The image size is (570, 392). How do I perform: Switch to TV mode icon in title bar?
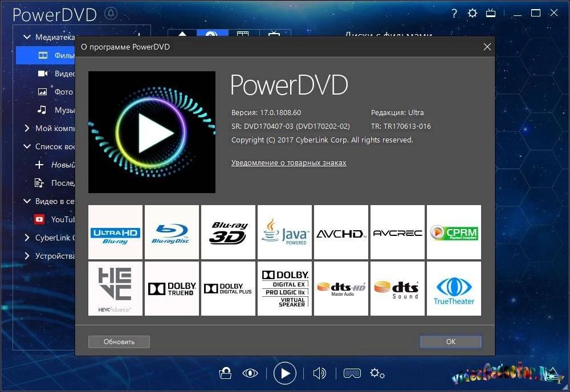pyautogui.click(x=491, y=14)
